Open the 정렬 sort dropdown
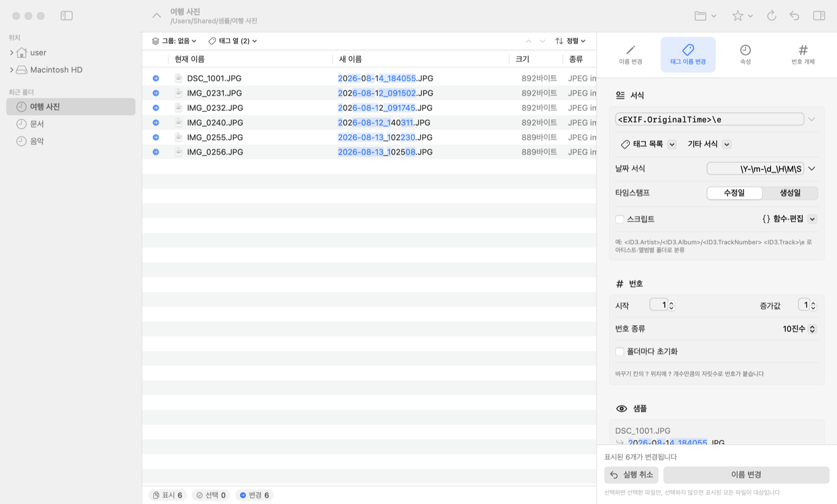 570,41
